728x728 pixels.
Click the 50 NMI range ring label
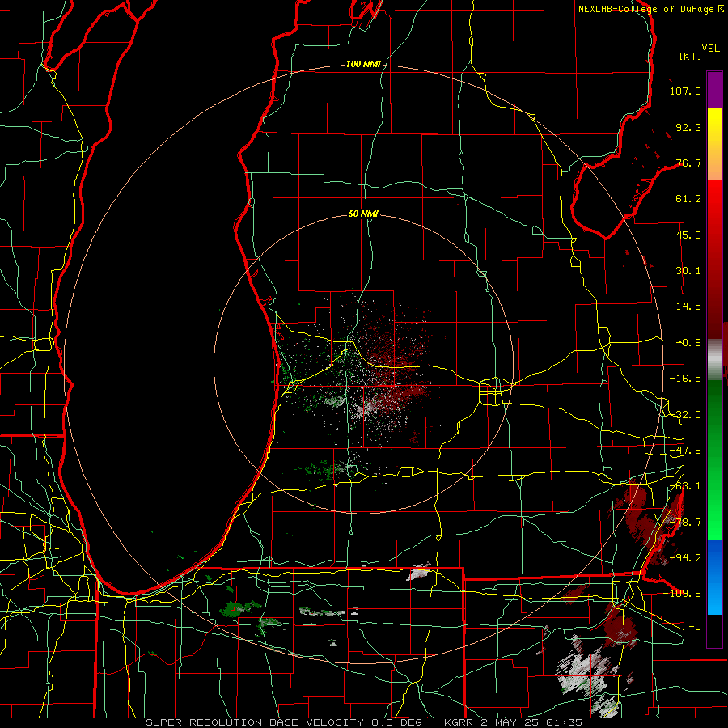pos(363,214)
